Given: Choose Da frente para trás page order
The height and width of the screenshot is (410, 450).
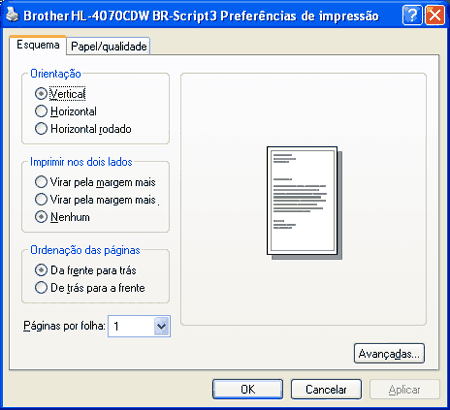Looking at the screenshot, I should (x=85, y=270).
